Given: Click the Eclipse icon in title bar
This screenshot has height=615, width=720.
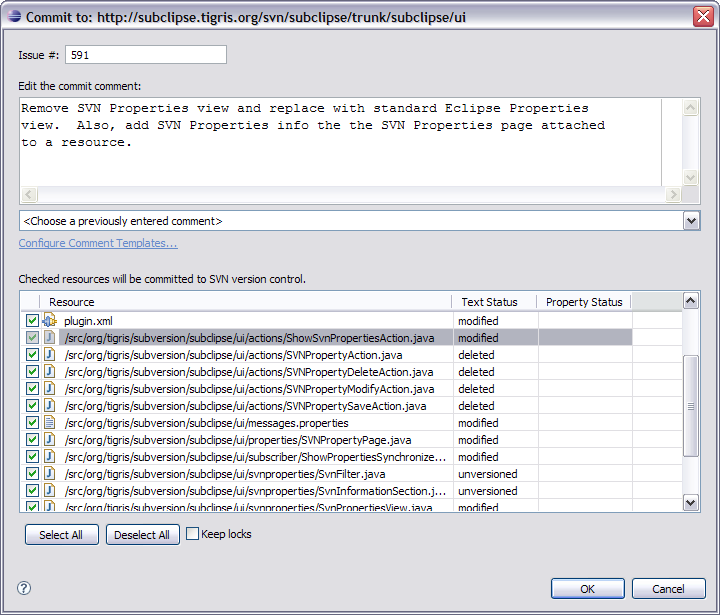Looking at the screenshot, I should [x=15, y=17].
